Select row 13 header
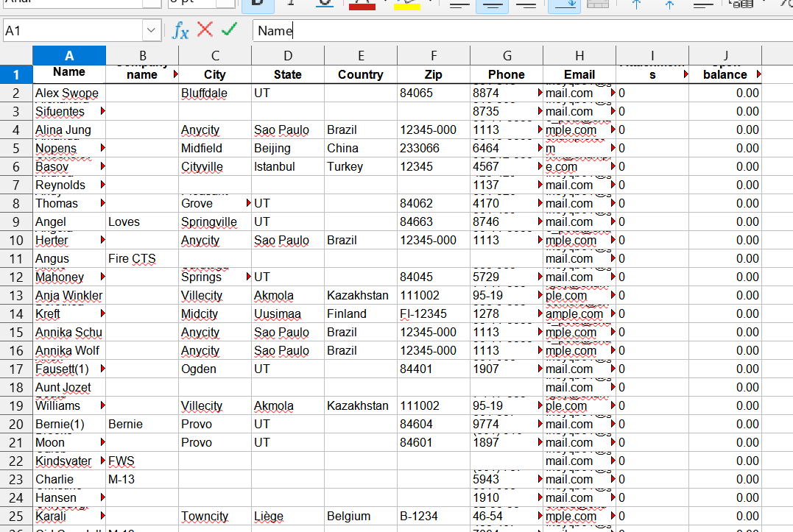The width and height of the screenshot is (793, 532). (x=16, y=296)
